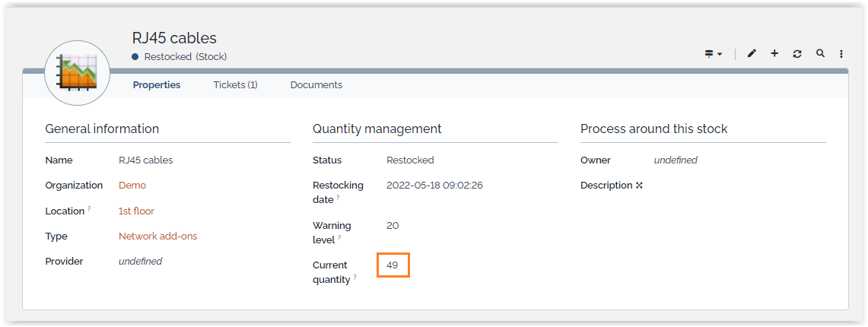This screenshot has height=327, width=868.
Task: Click the help mark beside Current quantity
Action: click(x=355, y=278)
